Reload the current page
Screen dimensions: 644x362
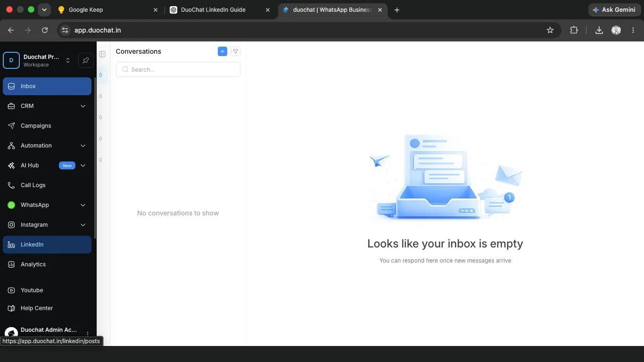coord(45,30)
